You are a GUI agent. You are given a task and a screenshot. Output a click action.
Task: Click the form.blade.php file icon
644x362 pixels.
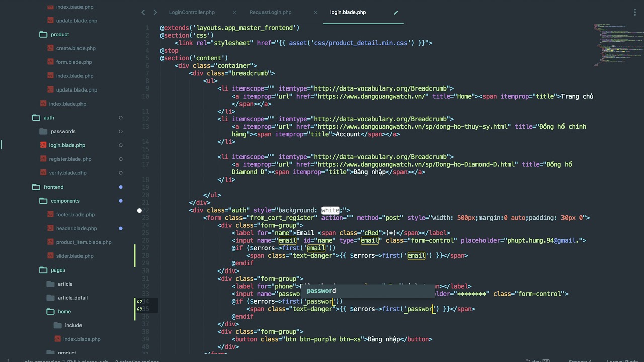tap(51, 62)
